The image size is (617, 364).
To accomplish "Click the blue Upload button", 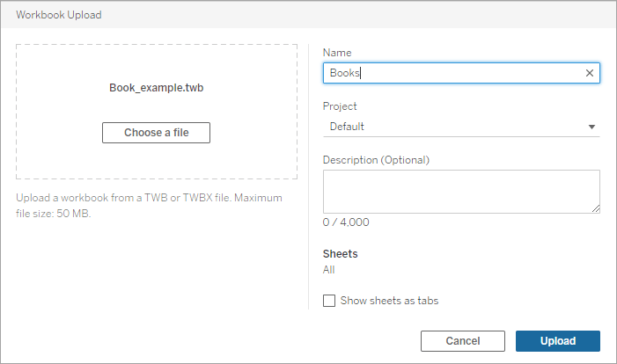I will click(558, 341).
